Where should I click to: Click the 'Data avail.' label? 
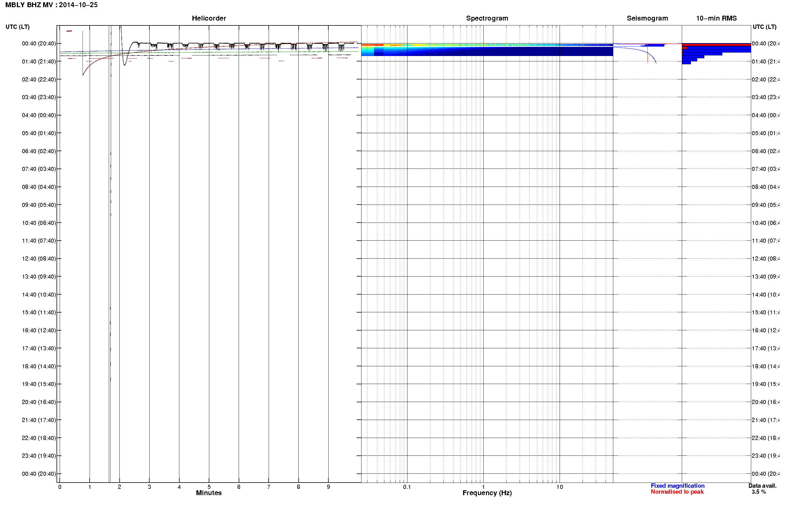pyautogui.click(x=762, y=486)
